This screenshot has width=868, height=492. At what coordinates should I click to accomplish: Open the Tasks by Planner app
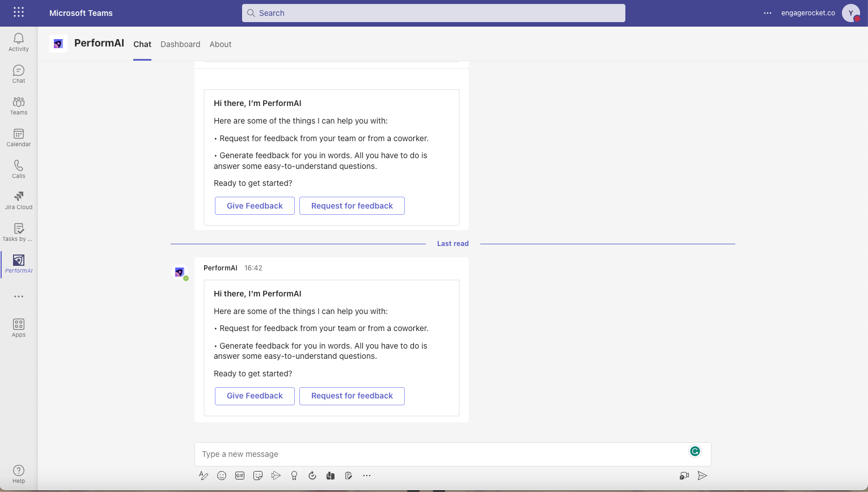point(19,232)
